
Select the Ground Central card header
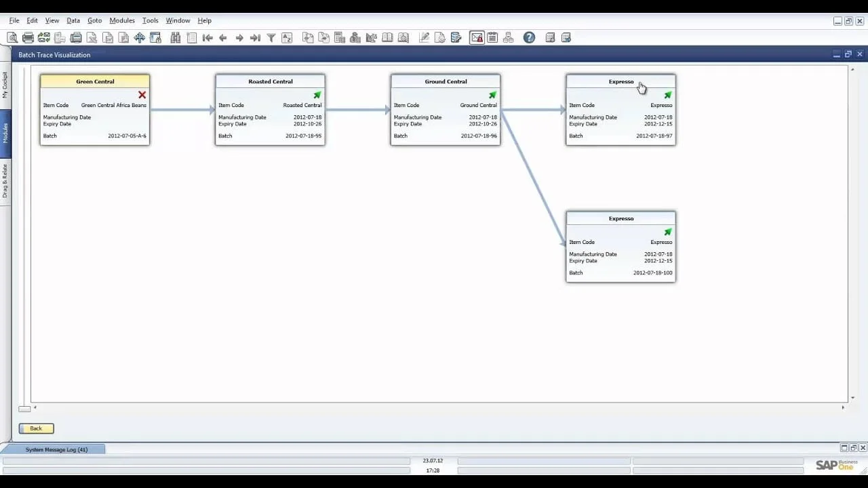click(x=446, y=81)
